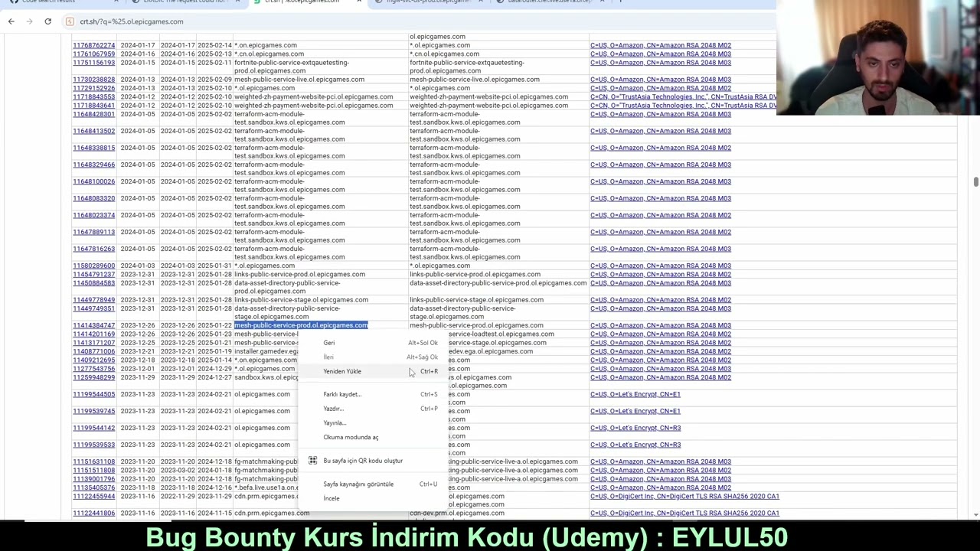Click the browser forward arrow

click(x=30, y=21)
